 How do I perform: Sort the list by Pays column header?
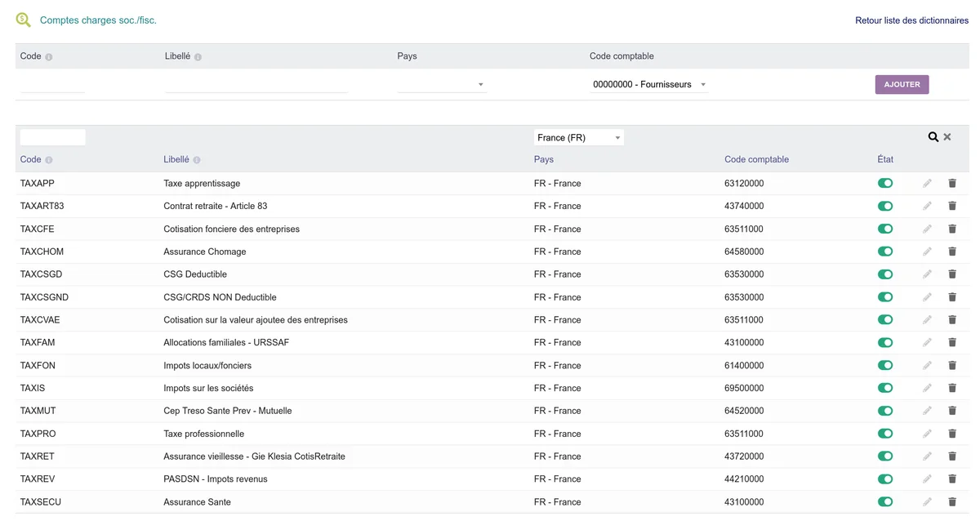pos(544,160)
